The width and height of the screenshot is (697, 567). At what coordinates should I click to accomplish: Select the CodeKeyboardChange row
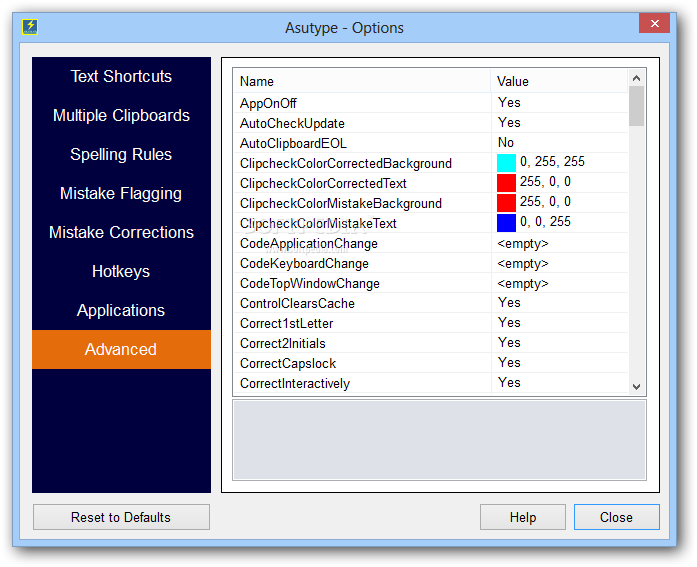pyautogui.click(x=431, y=263)
